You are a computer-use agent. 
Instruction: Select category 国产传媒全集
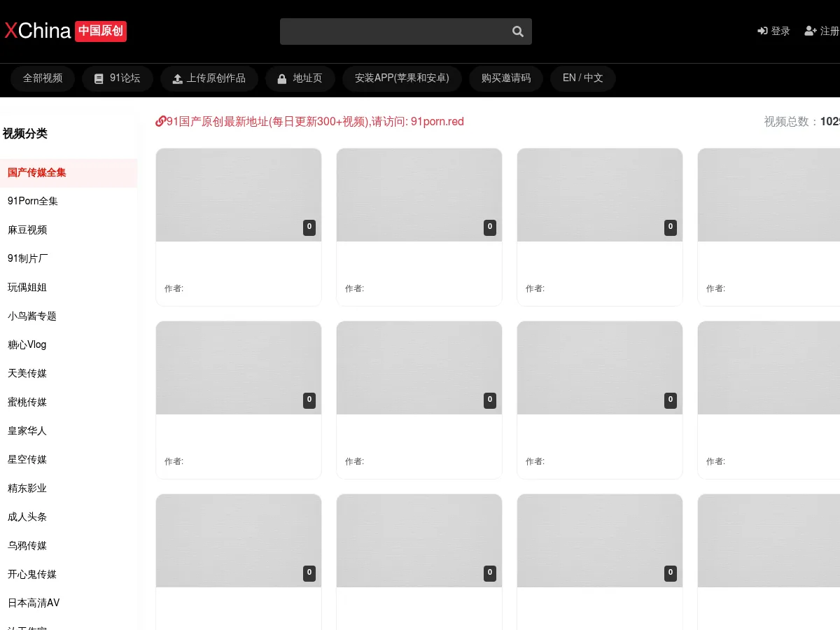pyautogui.click(x=69, y=173)
